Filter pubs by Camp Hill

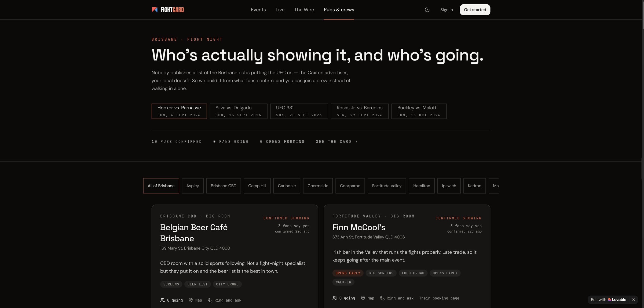pos(257,186)
